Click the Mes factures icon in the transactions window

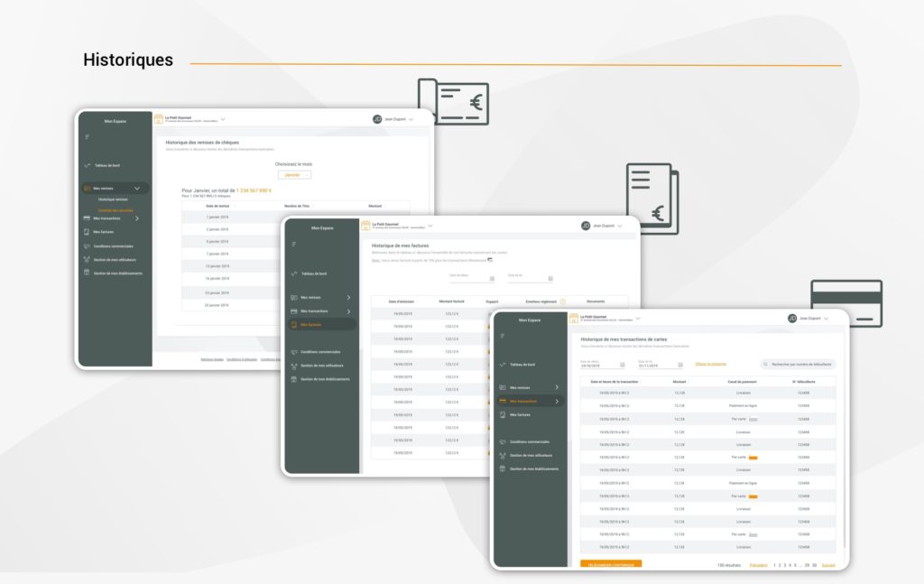(x=503, y=415)
